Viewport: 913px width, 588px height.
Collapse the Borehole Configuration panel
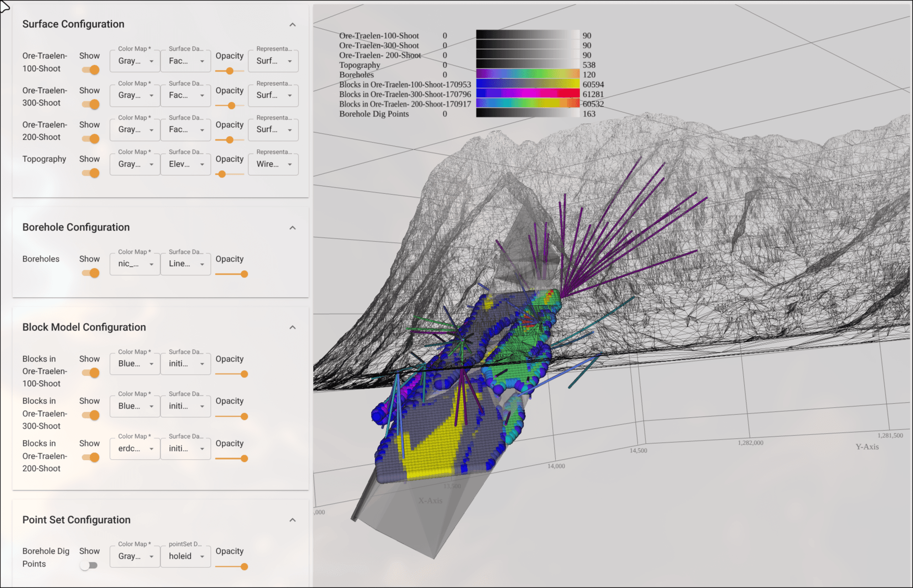coord(293,228)
